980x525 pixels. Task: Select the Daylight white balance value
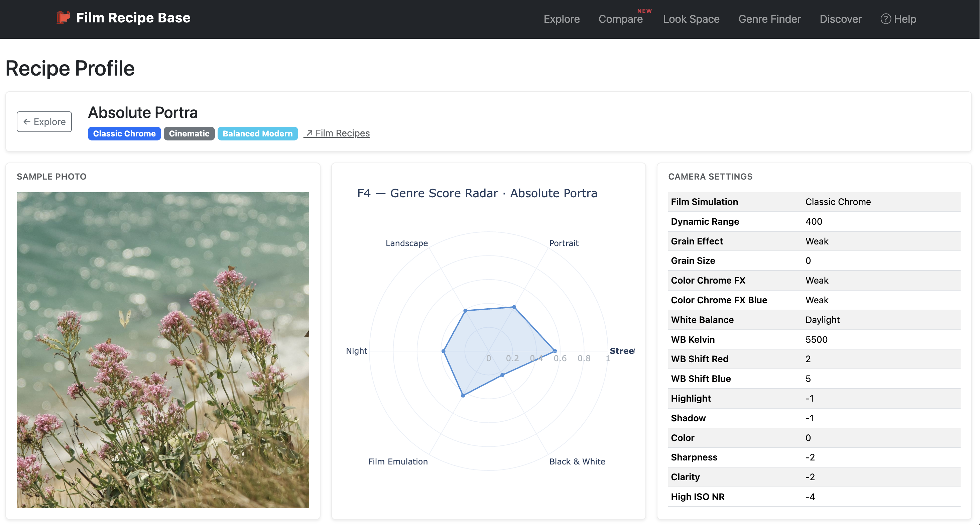click(822, 320)
